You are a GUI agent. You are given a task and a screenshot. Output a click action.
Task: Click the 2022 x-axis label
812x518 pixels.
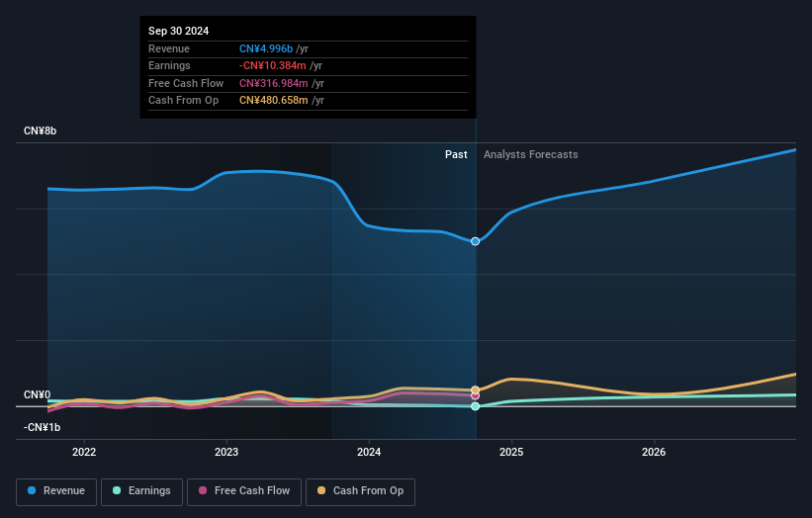[84, 452]
